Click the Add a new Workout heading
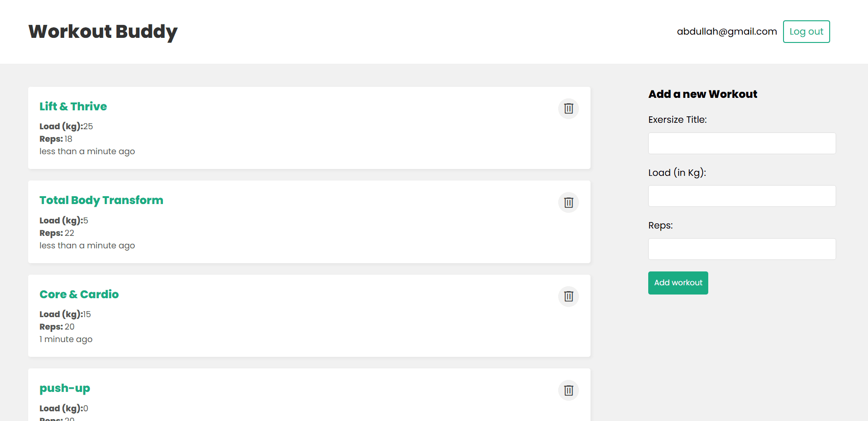868x421 pixels. tap(702, 94)
